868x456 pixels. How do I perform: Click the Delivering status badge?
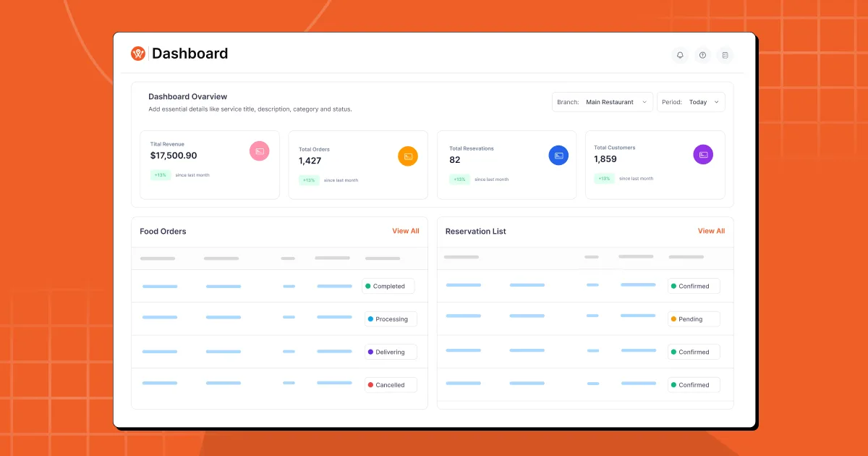click(391, 352)
